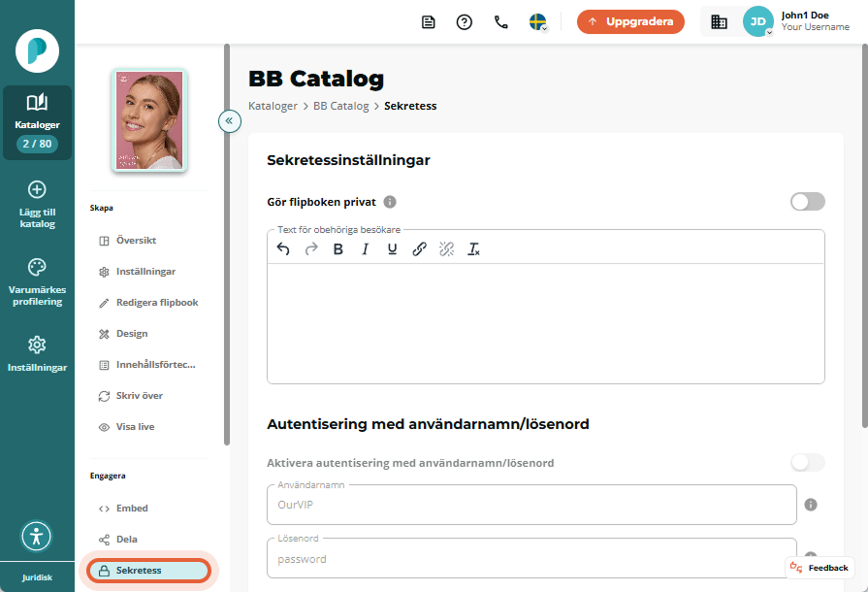Click the BB Catalog breadcrumb link
Viewport: 868px width, 592px height.
[x=341, y=106]
